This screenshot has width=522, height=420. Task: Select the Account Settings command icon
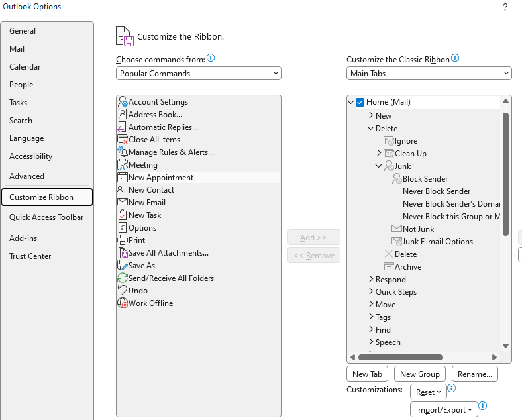pos(123,102)
